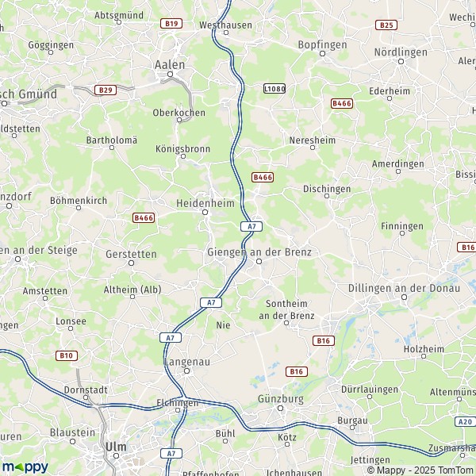The image size is (476, 476).
Task: Click the Langenau town marker
Action: point(187,370)
